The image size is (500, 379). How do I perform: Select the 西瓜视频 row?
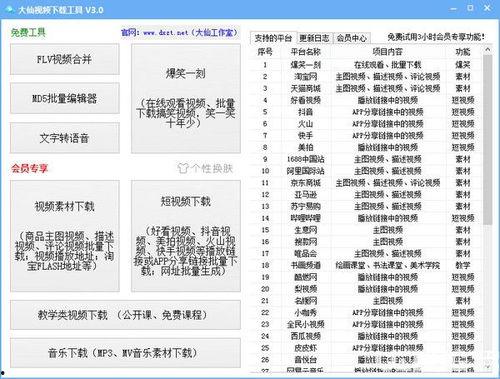pyautogui.click(x=365, y=336)
